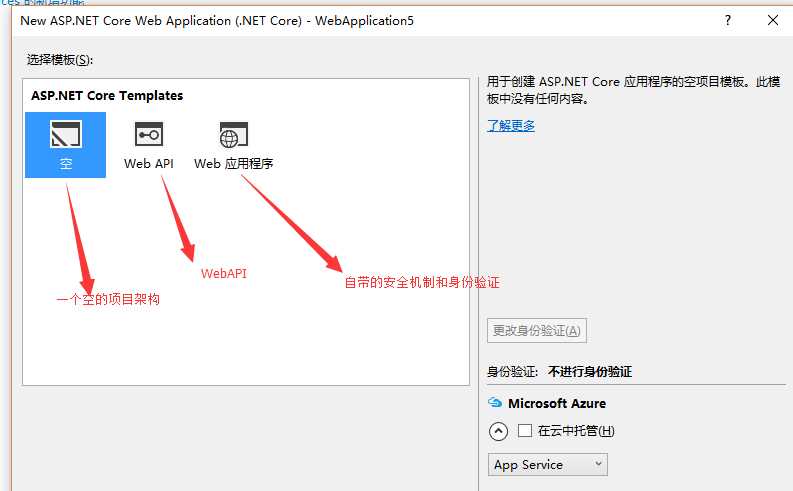
Task: Enable the 在云中托管(H) checkbox
Action: (x=525, y=431)
